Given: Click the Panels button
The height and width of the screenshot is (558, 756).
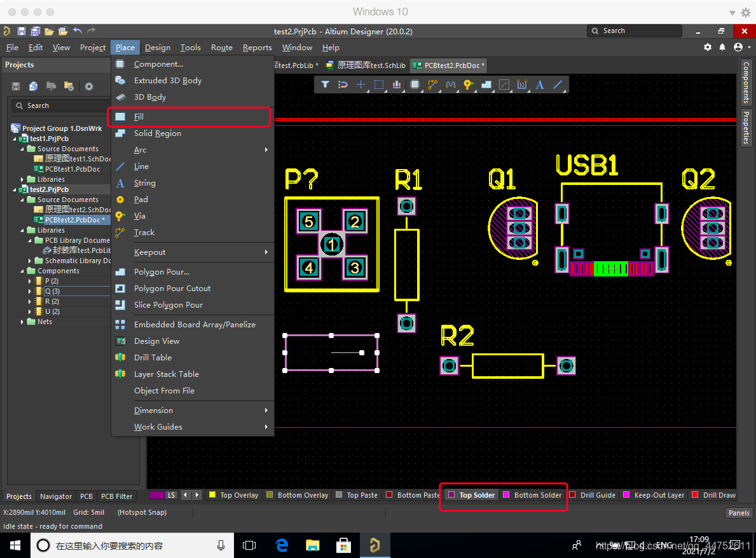Looking at the screenshot, I should [739, 513].
